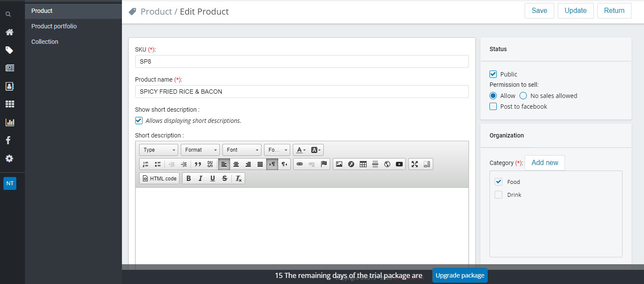Click the Update button
This screenshot has height=284, width=644.
(576, 11)
